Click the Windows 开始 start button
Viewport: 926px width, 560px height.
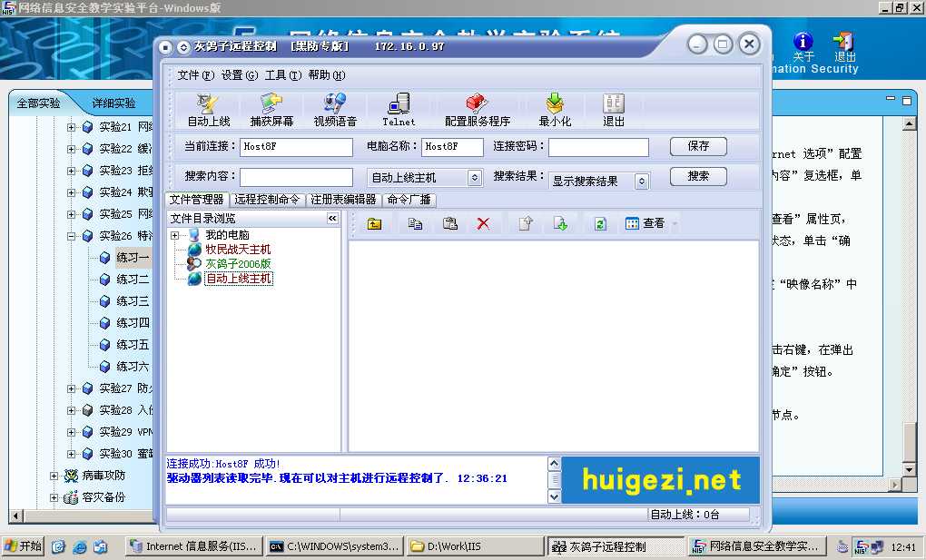(23, 545)
